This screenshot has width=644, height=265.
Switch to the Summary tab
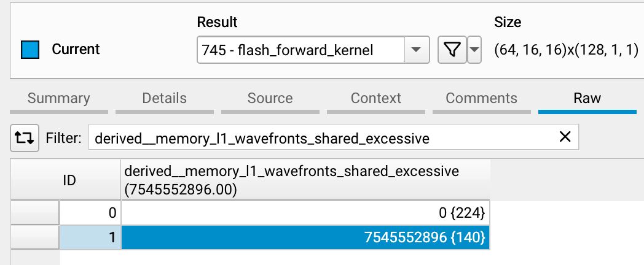59,98
